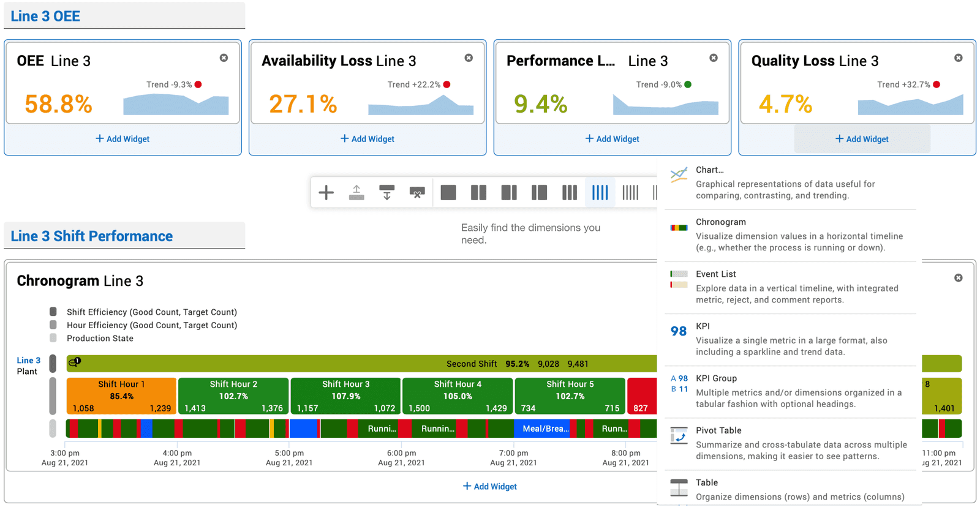Choose Event List from the widget menu

tap(790, 287)
